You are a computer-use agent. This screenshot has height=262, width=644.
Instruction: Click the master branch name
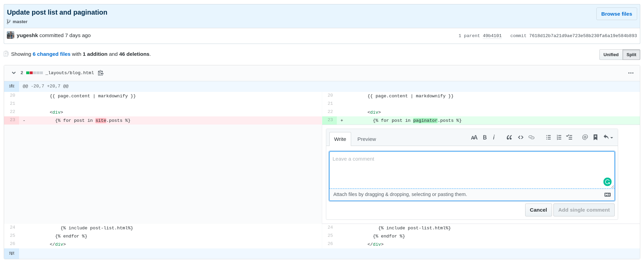click(20, 21)
